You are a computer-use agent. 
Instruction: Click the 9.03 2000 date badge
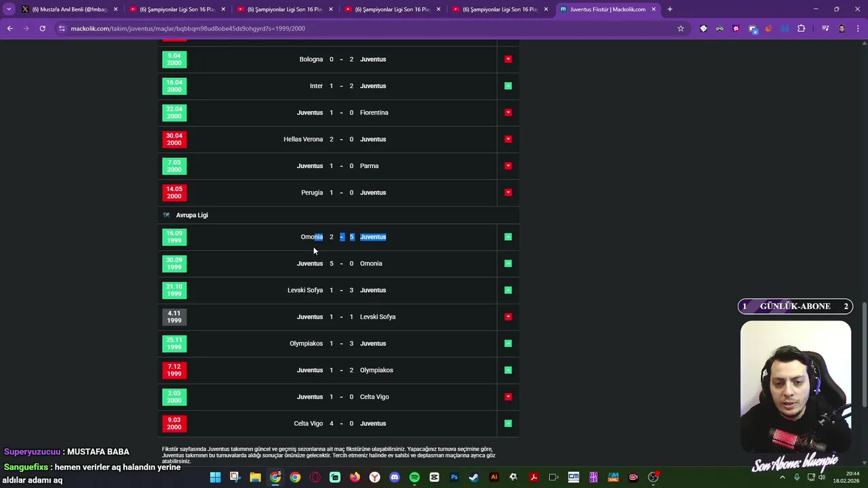pyautogui.click(x=174, y=424)
